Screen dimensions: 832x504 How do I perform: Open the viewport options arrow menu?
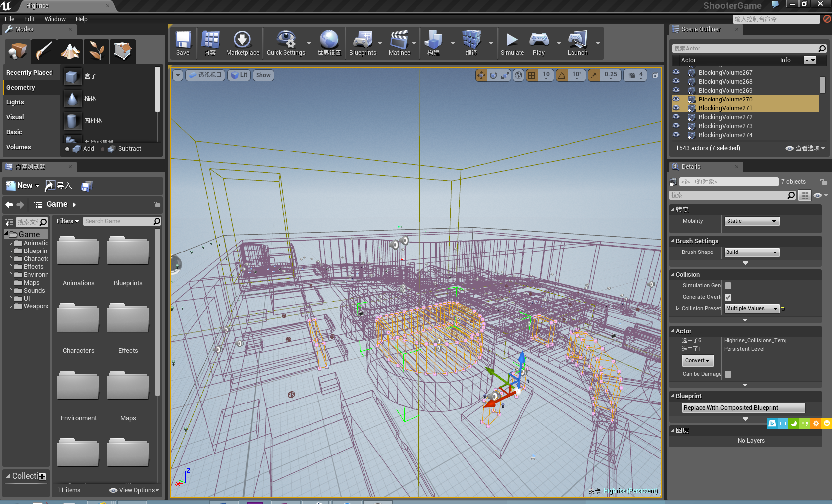click(x=178, y=75)
